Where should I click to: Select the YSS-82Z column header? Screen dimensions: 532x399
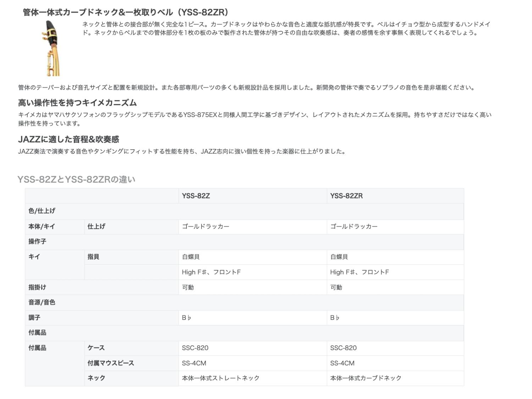pyautogui.click(x=196, y=196)
